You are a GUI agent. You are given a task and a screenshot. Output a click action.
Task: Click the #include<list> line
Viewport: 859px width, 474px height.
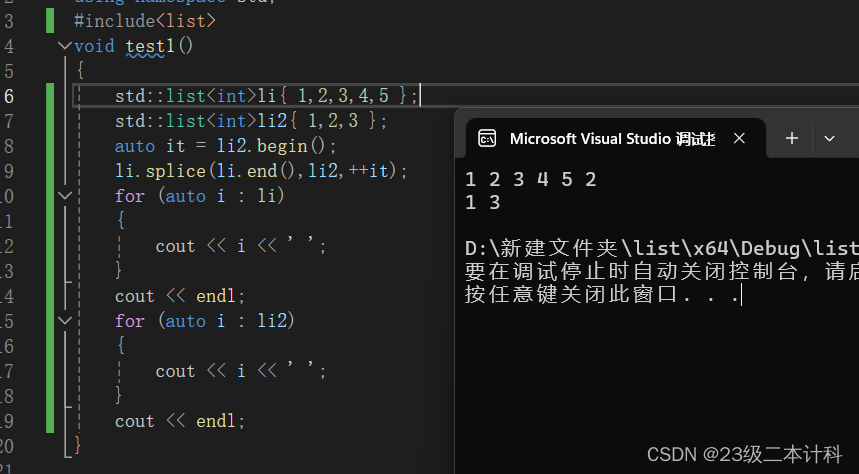pyautogui.click(x=145, y=21)
